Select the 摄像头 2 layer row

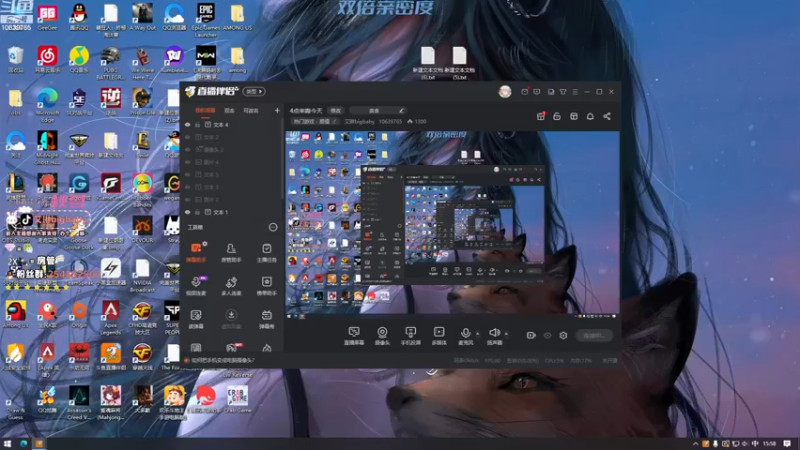(232, 149)
